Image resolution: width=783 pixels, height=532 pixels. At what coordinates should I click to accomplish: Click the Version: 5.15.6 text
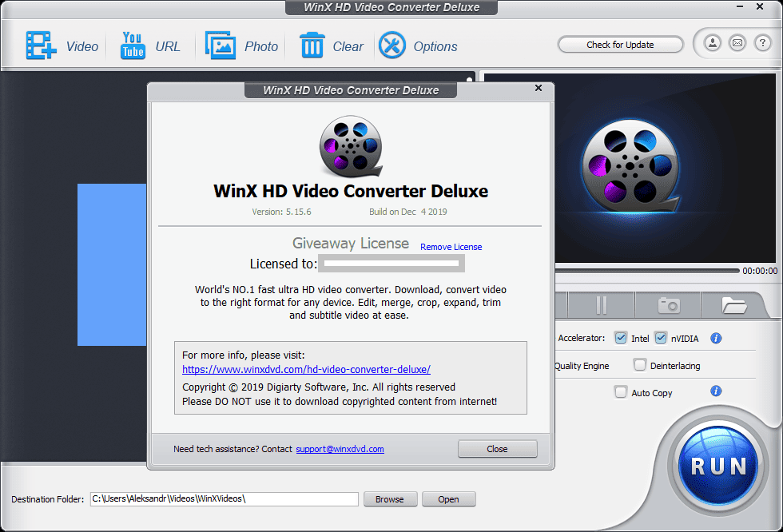[281, 212]
